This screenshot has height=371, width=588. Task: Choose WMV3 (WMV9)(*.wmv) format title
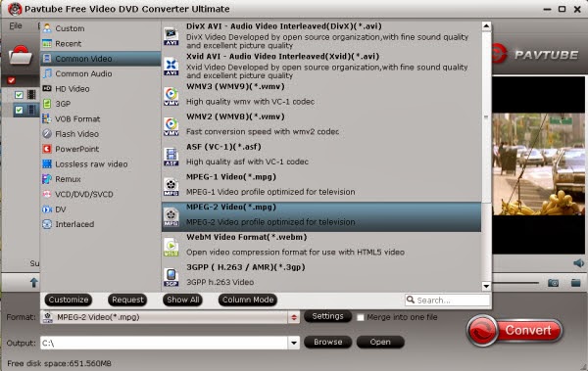pos(235,86)
